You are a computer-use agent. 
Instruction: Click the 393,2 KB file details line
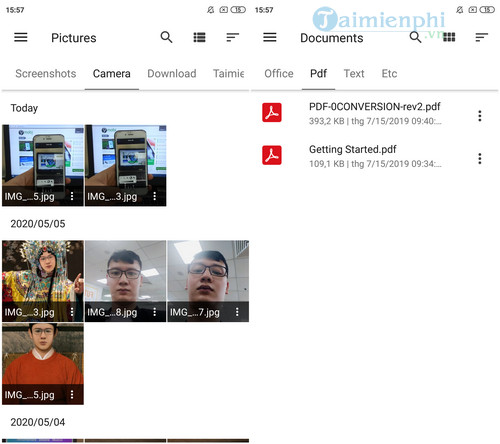375,121
